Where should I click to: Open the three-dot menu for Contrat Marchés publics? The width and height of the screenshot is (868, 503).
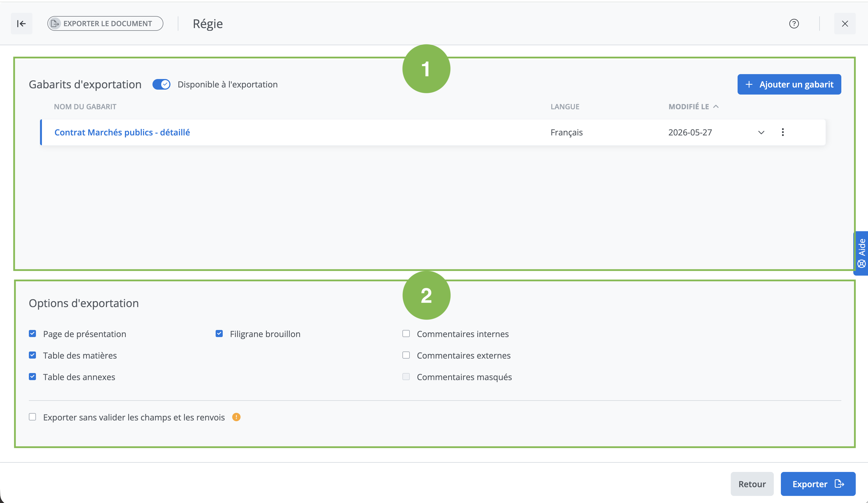[x=783, y=132]
